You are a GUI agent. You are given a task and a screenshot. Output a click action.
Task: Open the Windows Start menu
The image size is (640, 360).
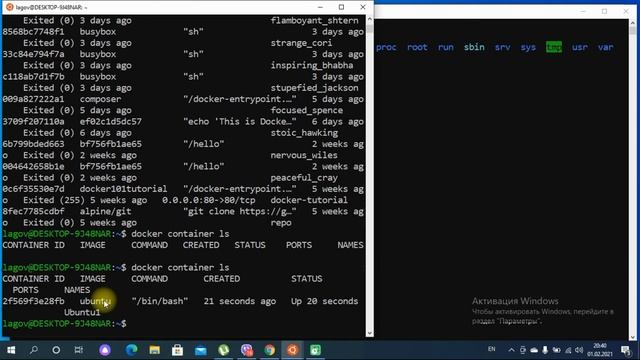click(11, 350)
